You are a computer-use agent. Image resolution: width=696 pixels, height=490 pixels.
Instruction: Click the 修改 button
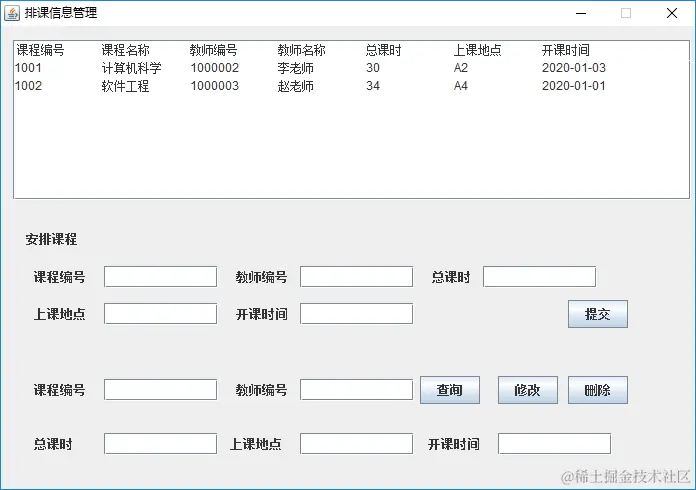[527, 390]
